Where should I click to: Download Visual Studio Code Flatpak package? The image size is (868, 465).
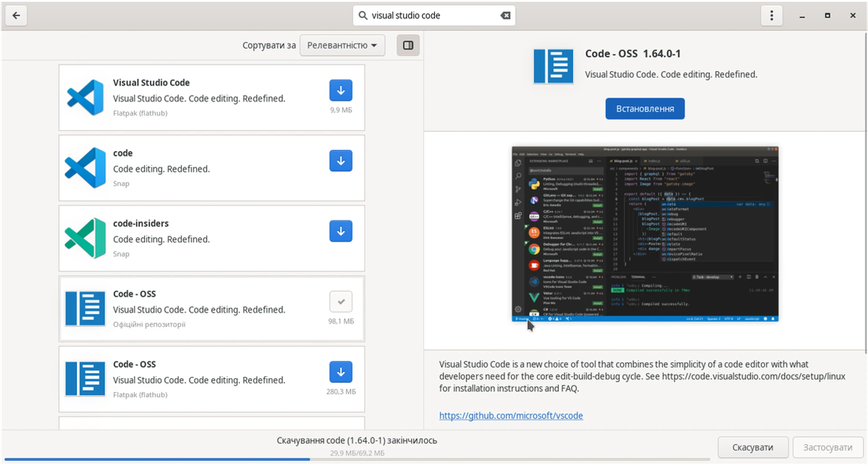click(341, 90)
